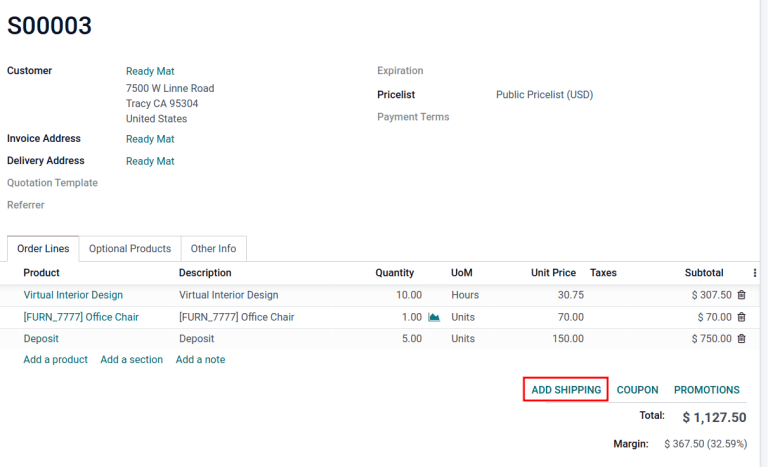Switch to Optional Products tab

click(x=130, y=249)
